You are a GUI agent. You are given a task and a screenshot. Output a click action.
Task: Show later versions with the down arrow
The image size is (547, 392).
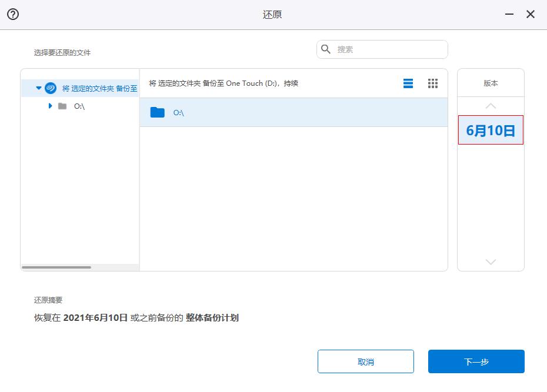(x=491, y=262)
